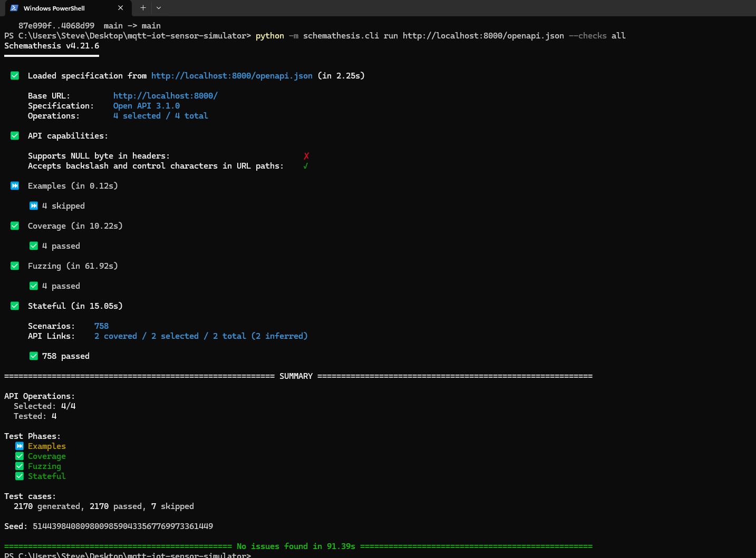
Task: Click the 'Supports NULL byte in headers:' label
Action: coord(99,156)
